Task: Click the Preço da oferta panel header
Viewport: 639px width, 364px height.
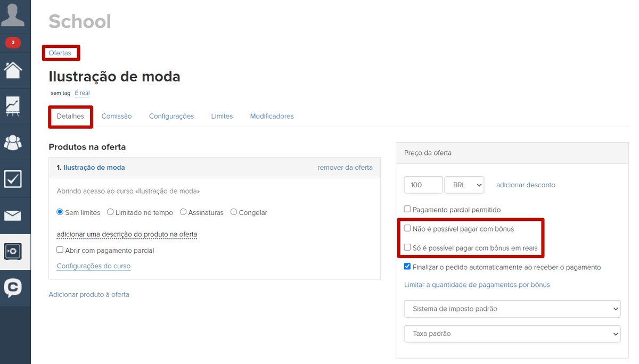Action: click(x=512, y=153)
